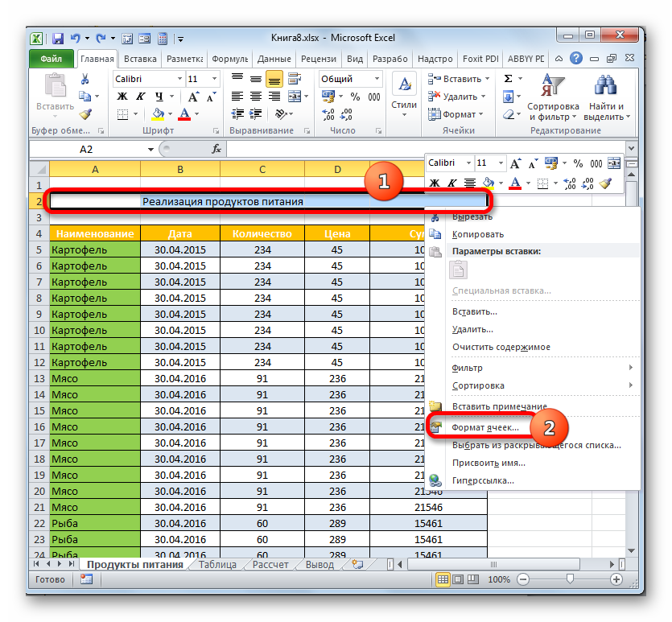Choose Формат ячеек... in context menu

(x=485, y=427)
